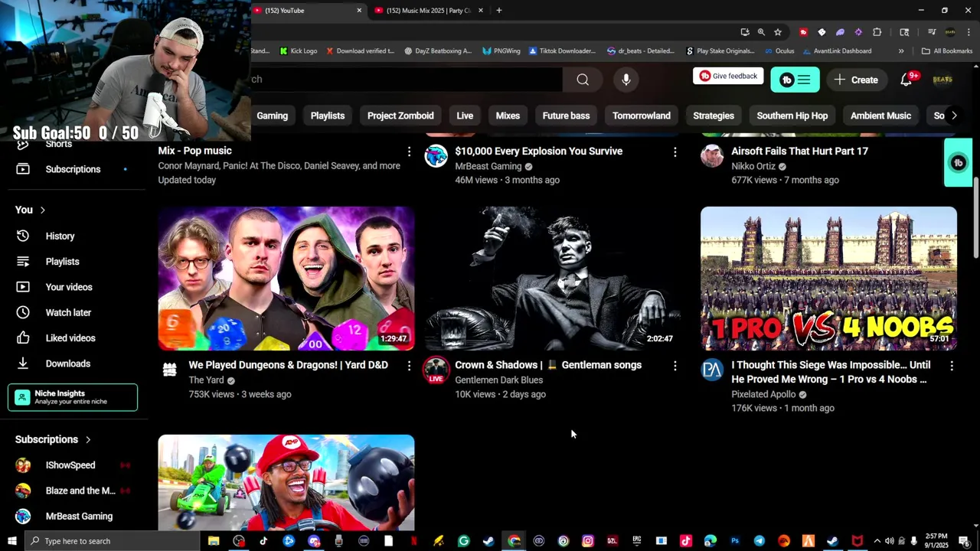This screenshot has width=980, height=551.
Task: Open All Bookmarks folder
Action: tap(947, 51)
